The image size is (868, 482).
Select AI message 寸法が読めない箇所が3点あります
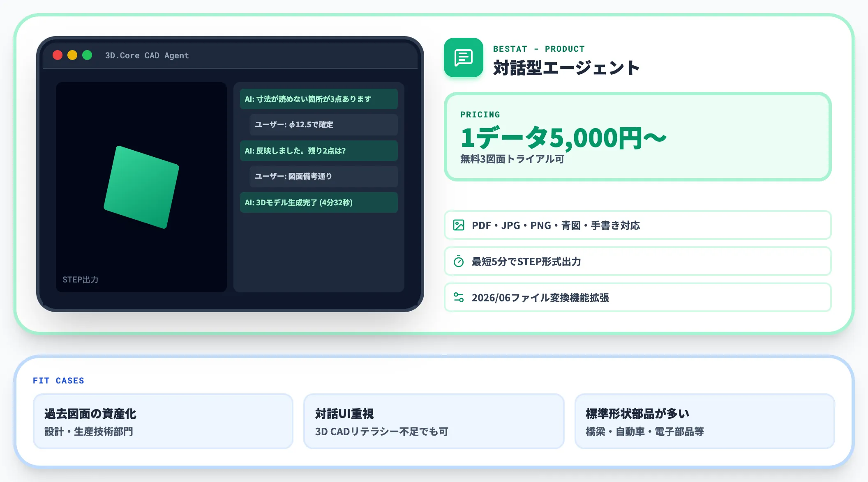(319, 99)
